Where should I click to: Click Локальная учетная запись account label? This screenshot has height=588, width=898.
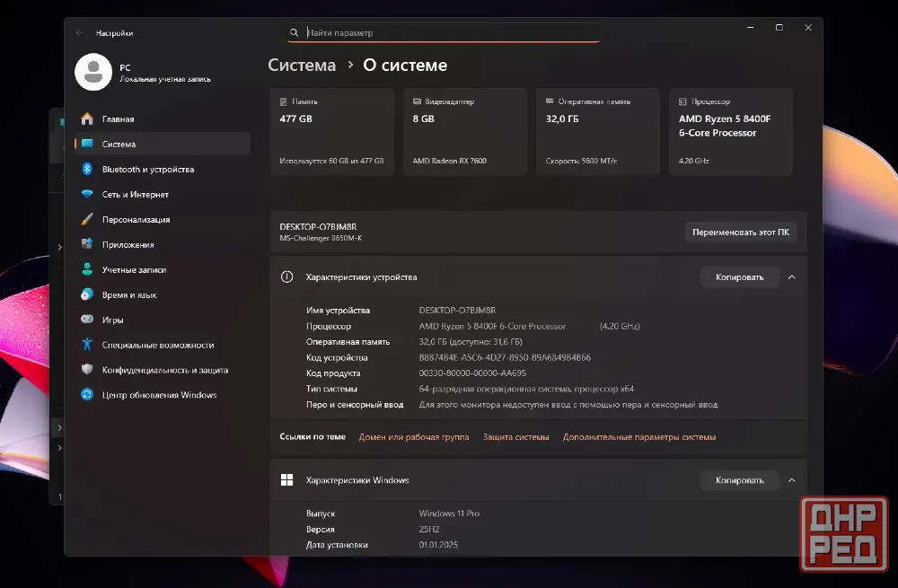165,79
